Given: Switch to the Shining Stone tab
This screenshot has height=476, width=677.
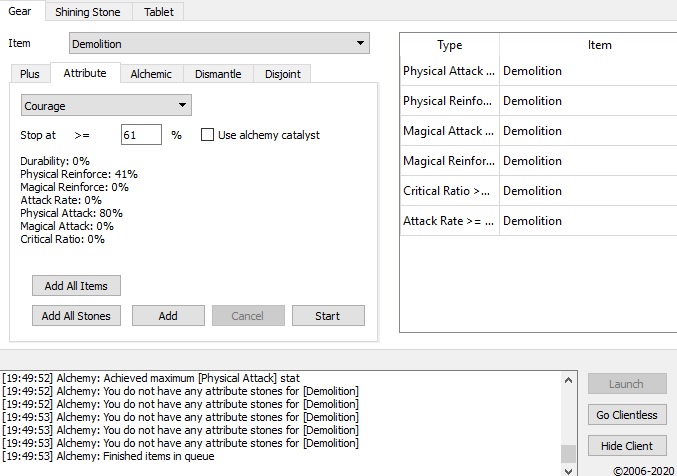Looking at the screenshot, I should click(88, 11).
